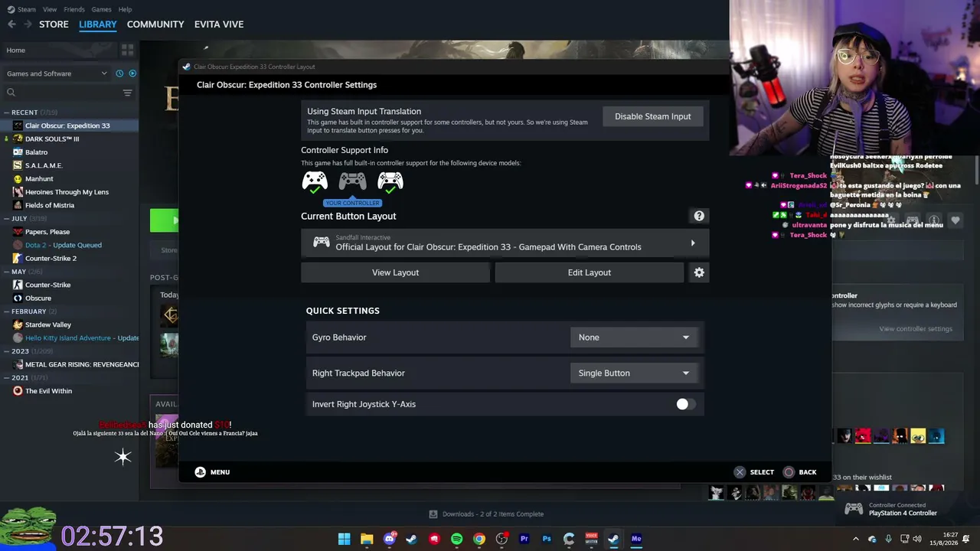Click the favorite heart icon on game page
Viewport: 980px width, 551px height.
click(x=955, y=220)
